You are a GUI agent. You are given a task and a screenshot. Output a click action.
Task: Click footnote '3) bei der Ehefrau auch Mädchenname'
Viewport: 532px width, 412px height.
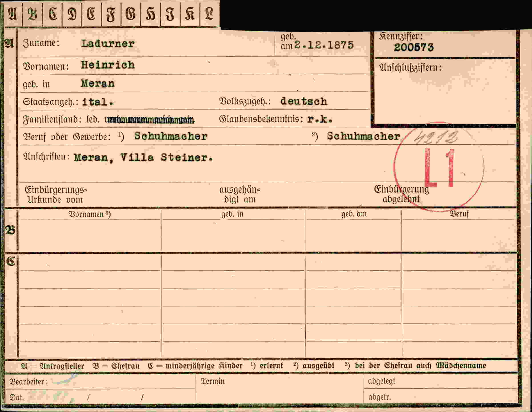(415, 366)
